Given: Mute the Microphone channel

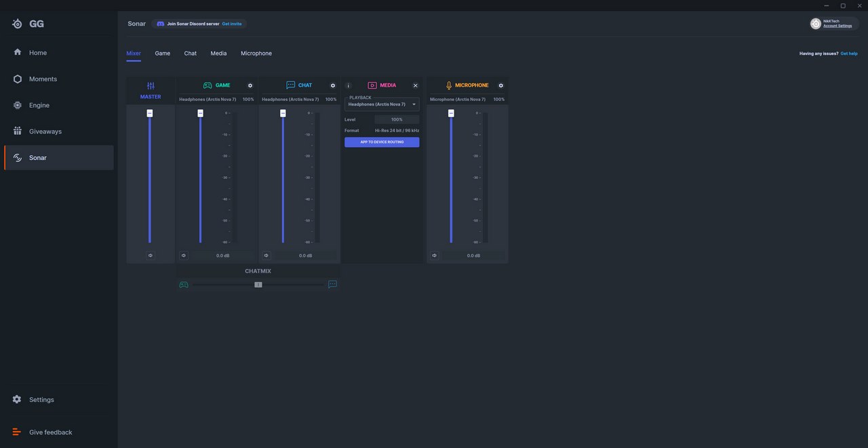Looking at the screenshot, I should coord(434,256).
